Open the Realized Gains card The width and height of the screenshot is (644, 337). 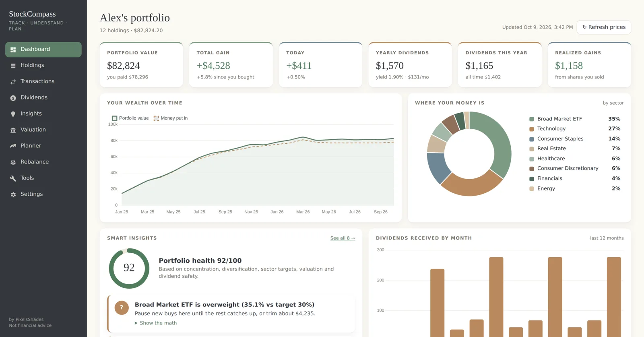pos(589,64)
